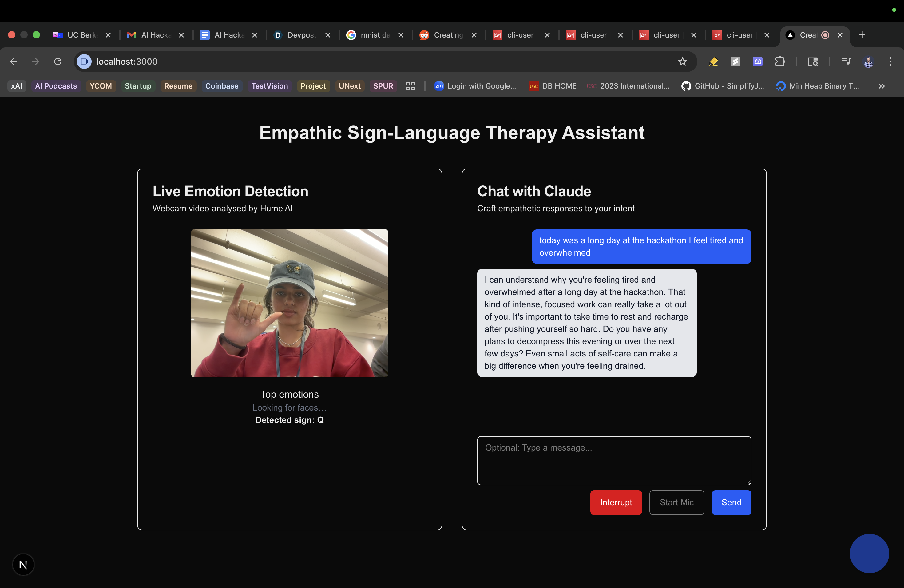
Task: Click the camera permission icon in address bar
Action: 84,62
